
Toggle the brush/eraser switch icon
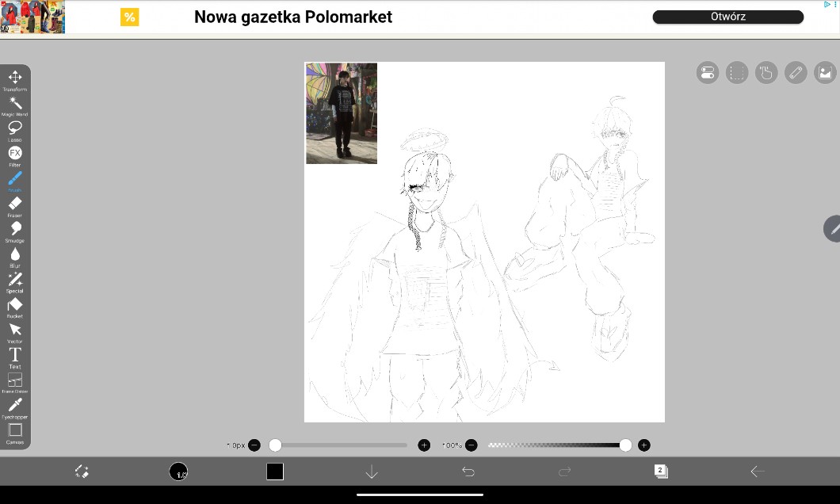[x=82, y=472]
